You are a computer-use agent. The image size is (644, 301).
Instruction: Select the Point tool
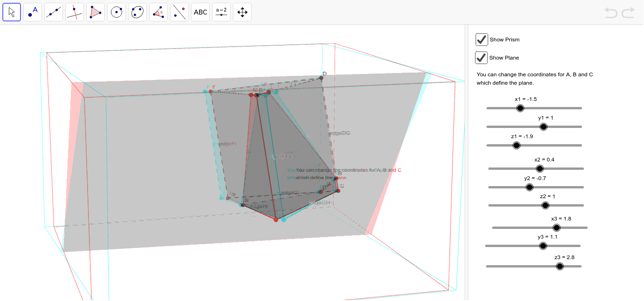[x=33, y=12]
